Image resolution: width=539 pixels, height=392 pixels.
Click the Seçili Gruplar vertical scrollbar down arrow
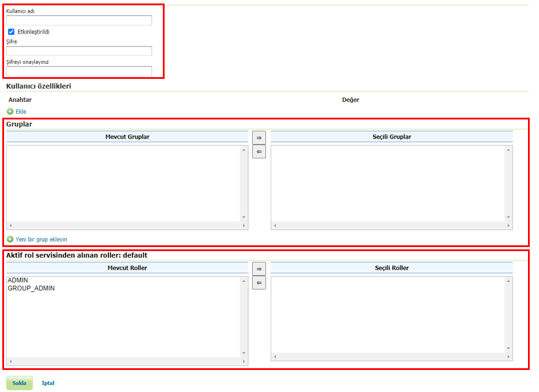point(508,217)
